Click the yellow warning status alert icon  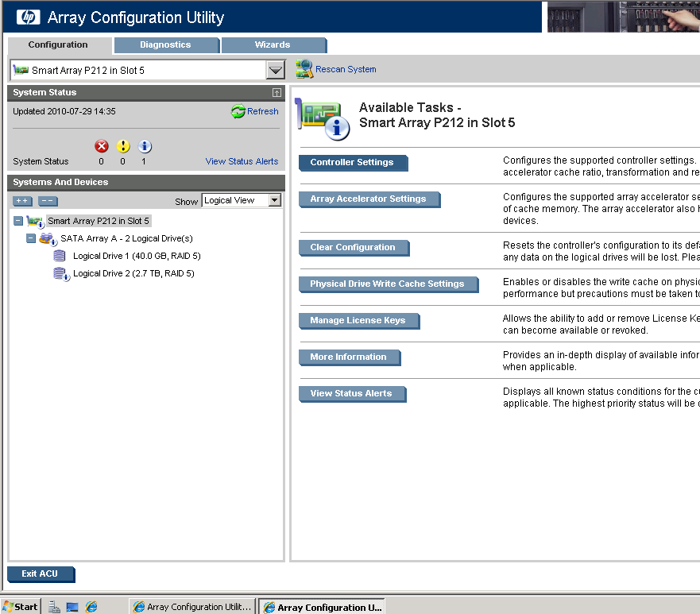tap(123, 146)
